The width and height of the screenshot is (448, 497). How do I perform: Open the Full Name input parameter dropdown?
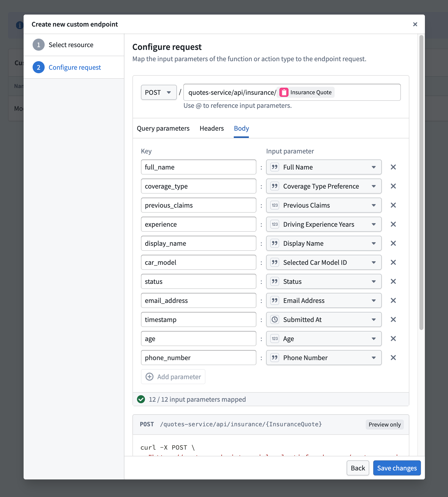pyautogui.click(x=374, y=167)
